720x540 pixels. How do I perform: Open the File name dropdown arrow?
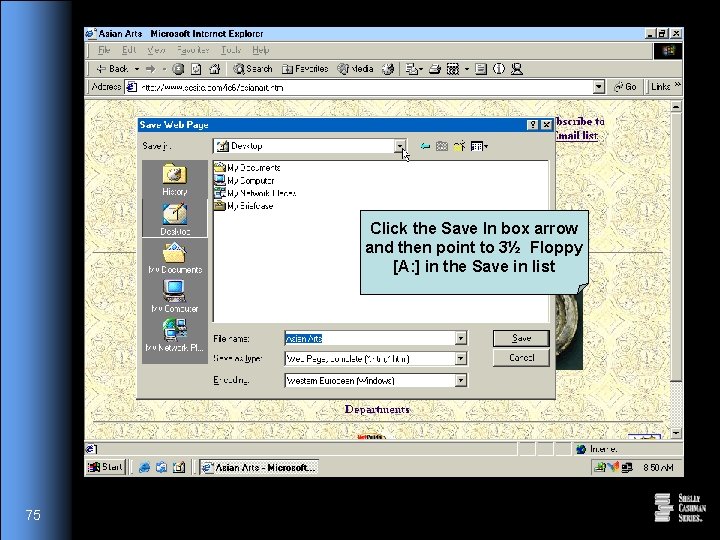[461, 338]
